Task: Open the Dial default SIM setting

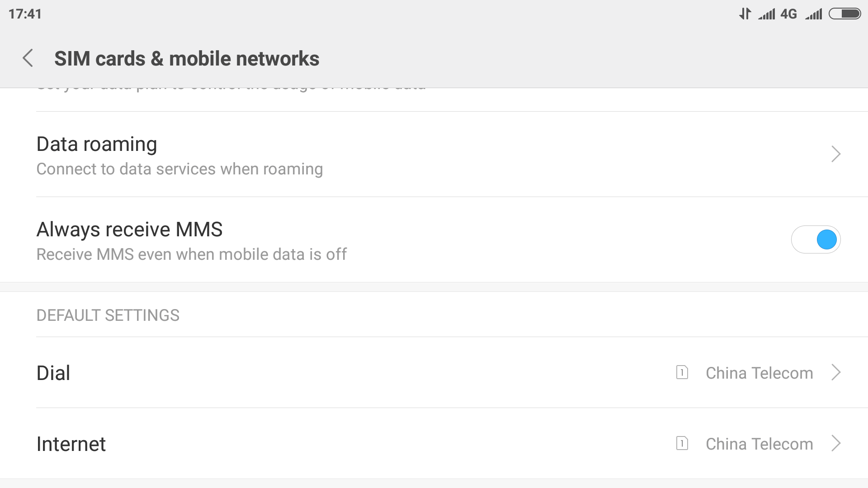Action: coord(434,372)
